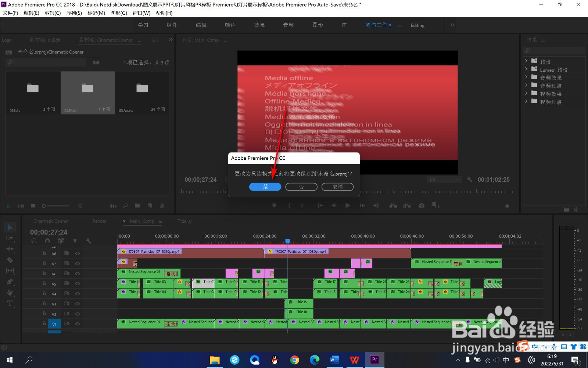Expand the 音频过渡 folder
This screenshot has height=368, width=588.
pos(526,85)
